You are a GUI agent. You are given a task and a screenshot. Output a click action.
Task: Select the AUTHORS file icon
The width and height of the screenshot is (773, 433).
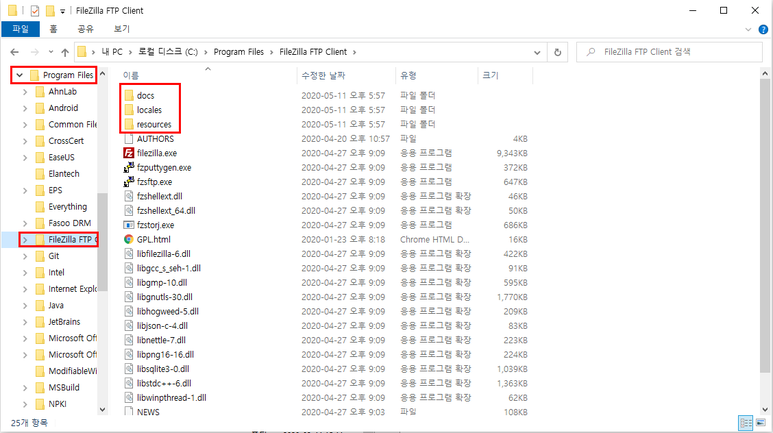click(129, 139)
